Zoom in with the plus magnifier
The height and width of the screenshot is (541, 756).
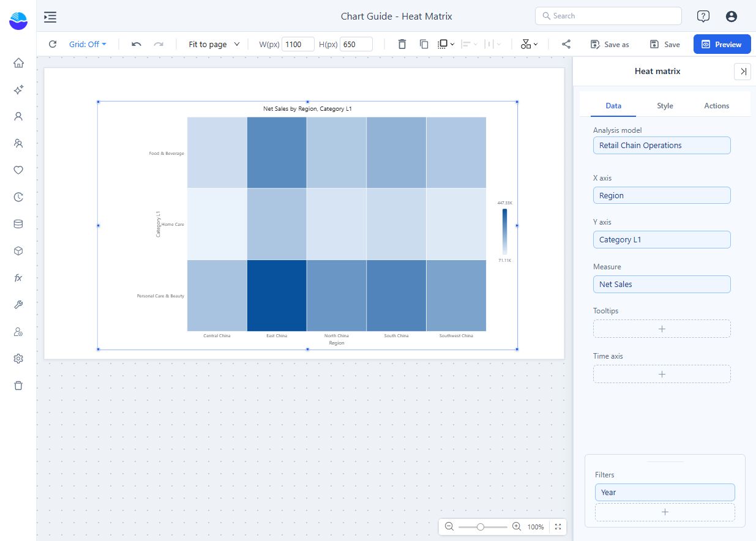pyautogui.click(x=516, y=526)
